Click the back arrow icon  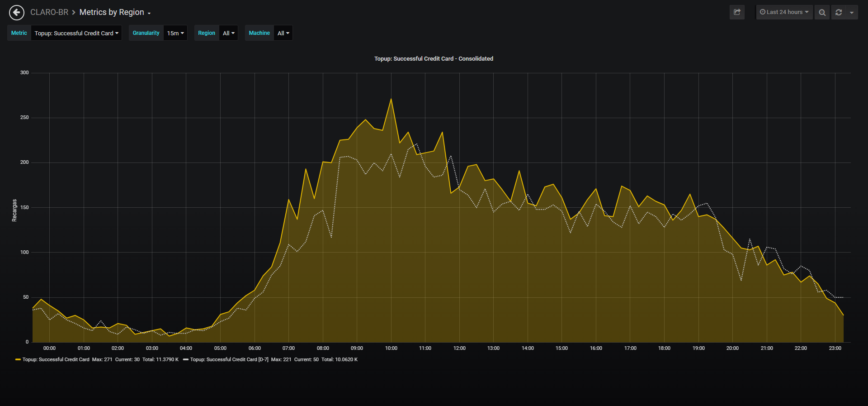point(17,13)
